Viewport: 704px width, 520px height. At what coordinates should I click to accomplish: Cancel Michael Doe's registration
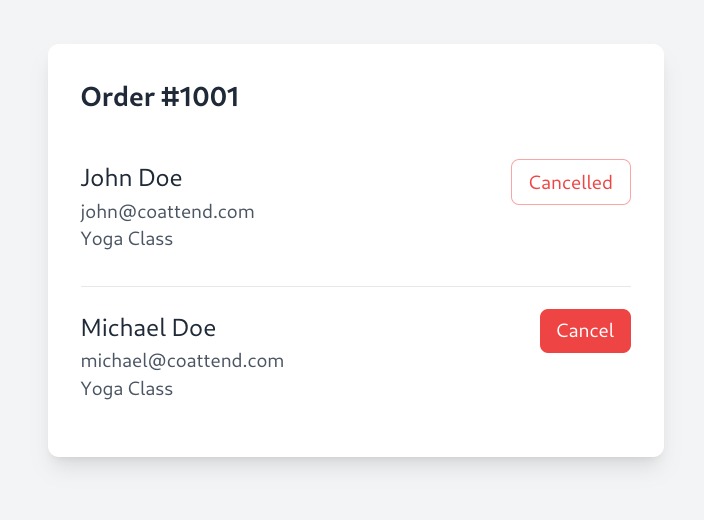(x=585, y=331)
